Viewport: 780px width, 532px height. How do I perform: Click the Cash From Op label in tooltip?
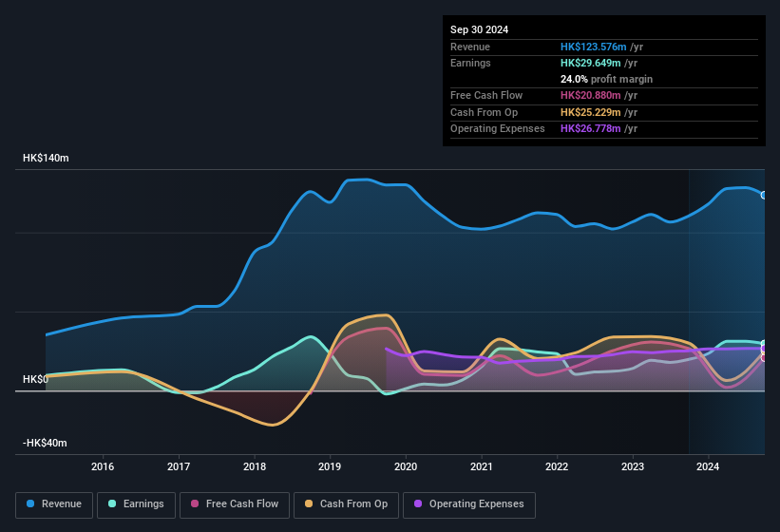[484, 112]
